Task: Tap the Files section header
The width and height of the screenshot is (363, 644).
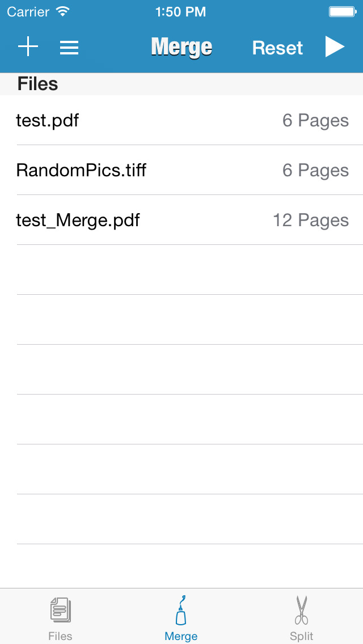Action: (x=37, y=84)
